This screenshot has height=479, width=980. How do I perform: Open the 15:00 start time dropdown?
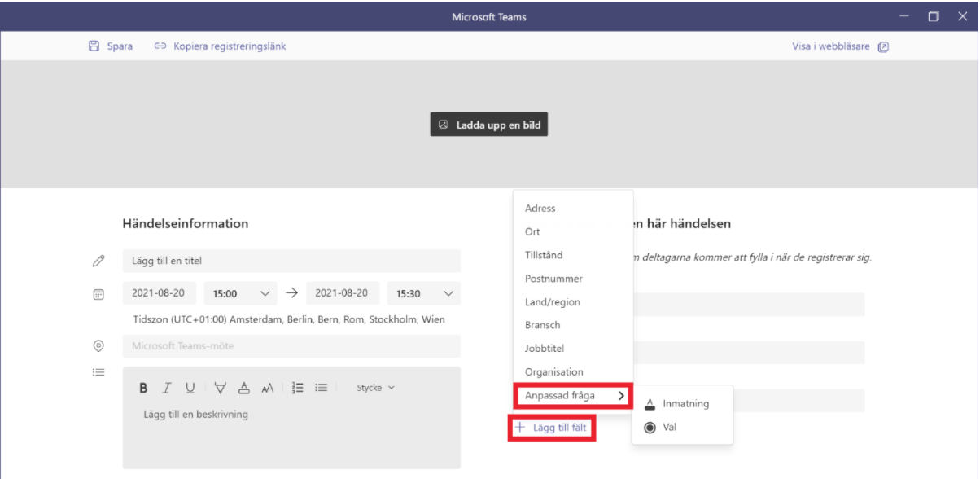pos(240,293)
